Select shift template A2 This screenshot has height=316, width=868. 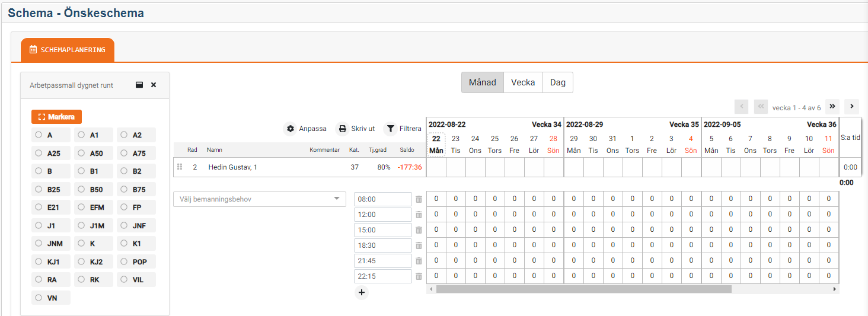tap(136, 135)
